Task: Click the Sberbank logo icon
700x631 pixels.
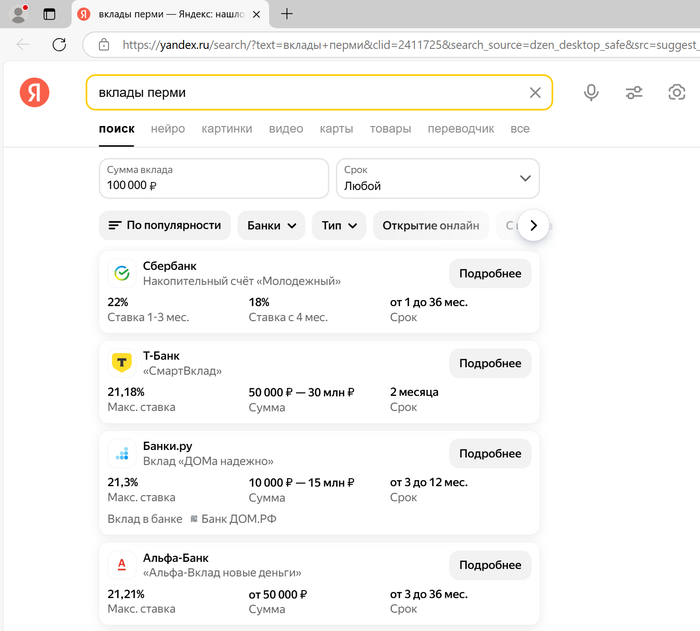Action: pyautogui.click(x=122, y=273)
